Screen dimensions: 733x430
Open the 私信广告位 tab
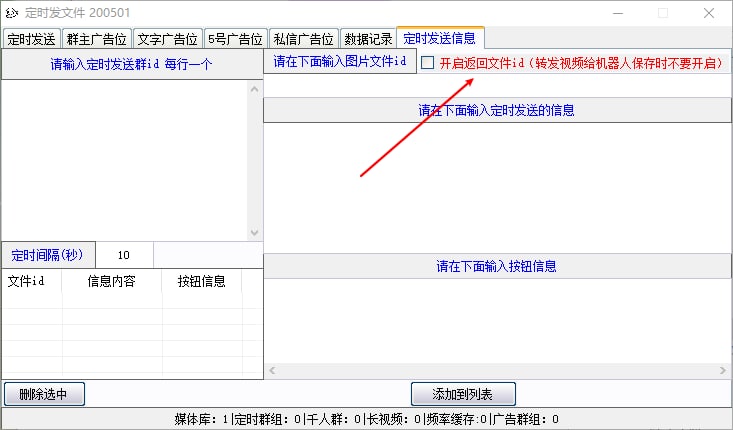[303, 39]
